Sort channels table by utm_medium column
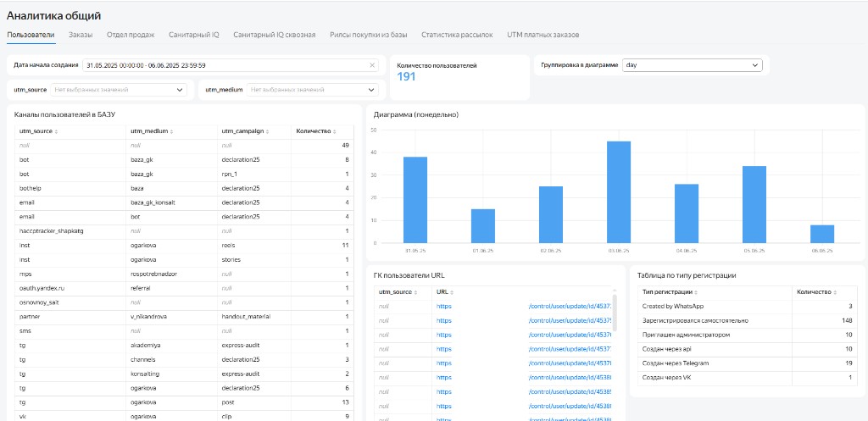This screenshot has height=421, width=868. click(x=171, y=131)
